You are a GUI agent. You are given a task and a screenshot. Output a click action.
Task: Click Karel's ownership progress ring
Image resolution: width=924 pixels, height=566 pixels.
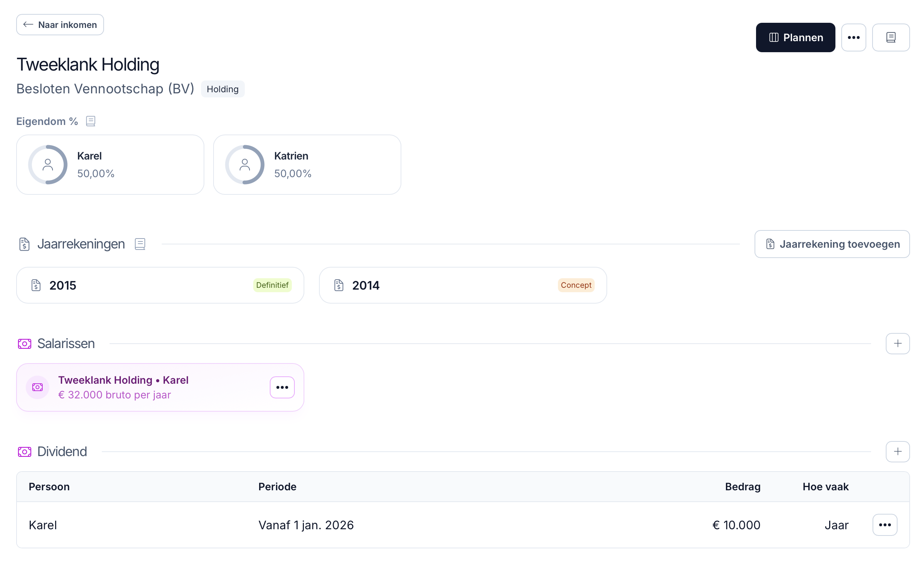point(48,165)
